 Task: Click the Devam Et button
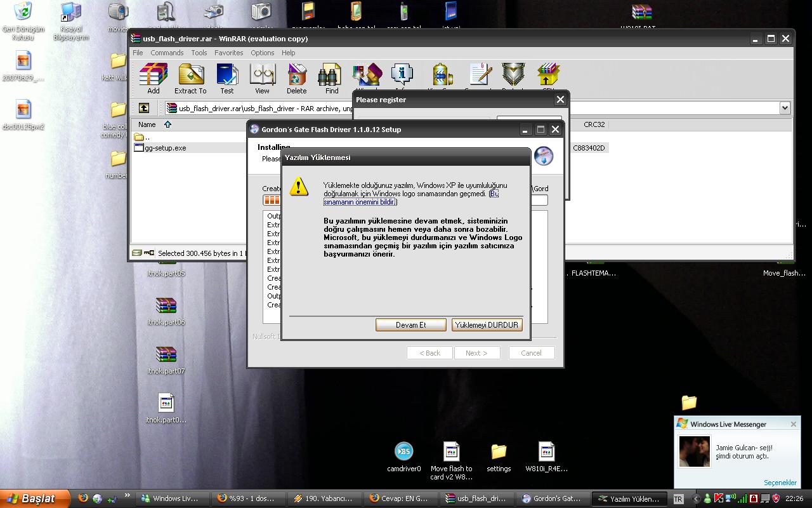point(411,324)
